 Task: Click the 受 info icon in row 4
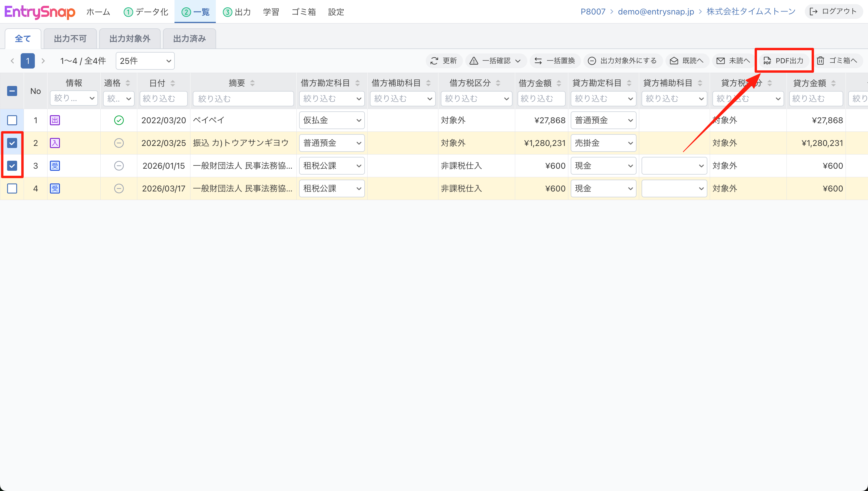55,188
